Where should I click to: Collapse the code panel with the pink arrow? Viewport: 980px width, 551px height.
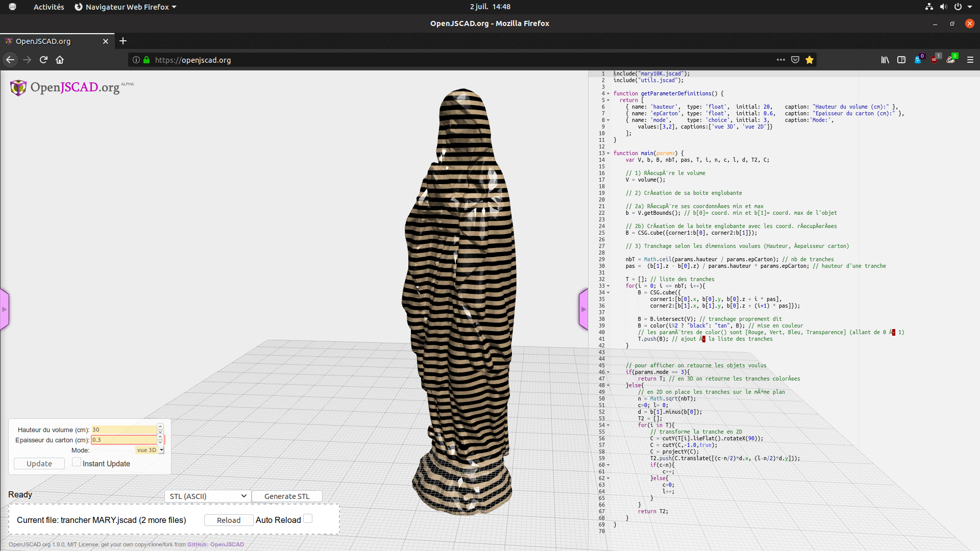coord(583,309)
